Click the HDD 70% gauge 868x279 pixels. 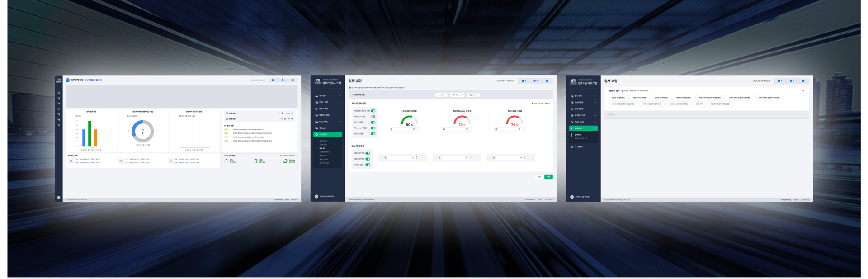pos(514,121)
